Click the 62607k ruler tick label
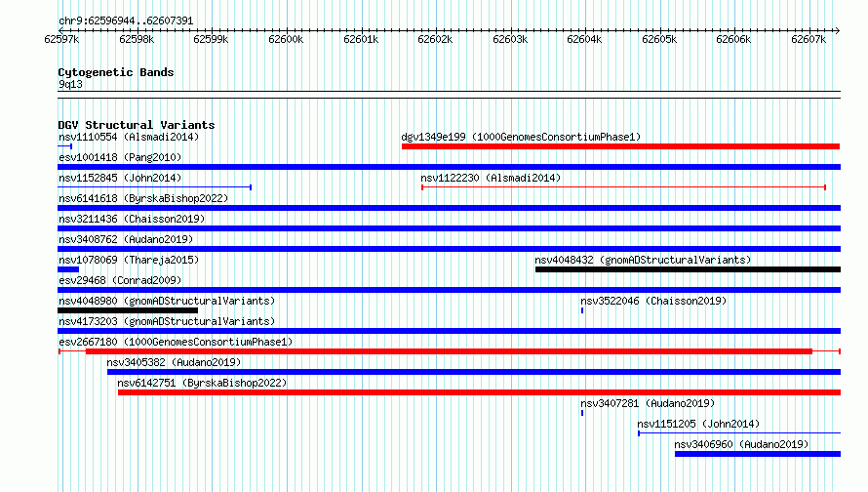868x492 pixels. (809, 39)
